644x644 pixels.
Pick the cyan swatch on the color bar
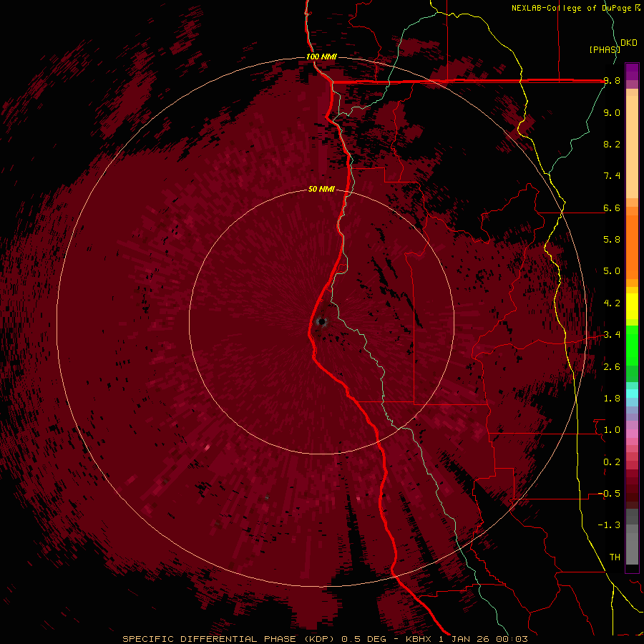(x=632, y=394)
